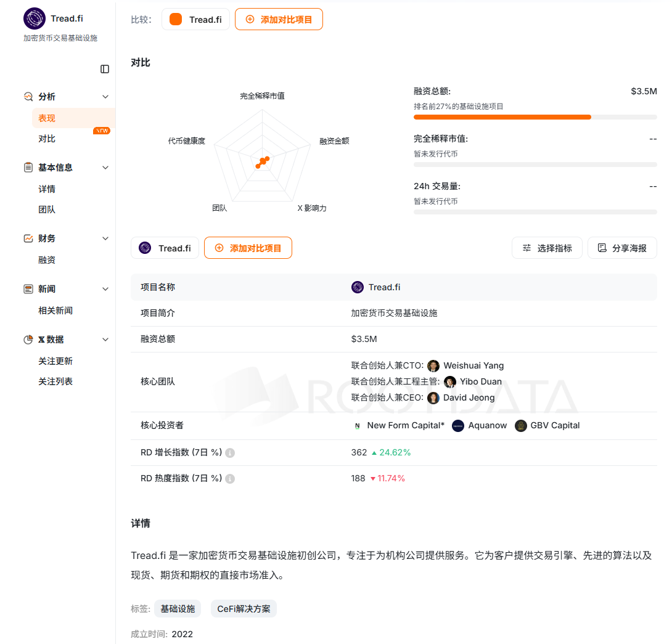Collapse the 分析 sidebar section

click(105, 97)
